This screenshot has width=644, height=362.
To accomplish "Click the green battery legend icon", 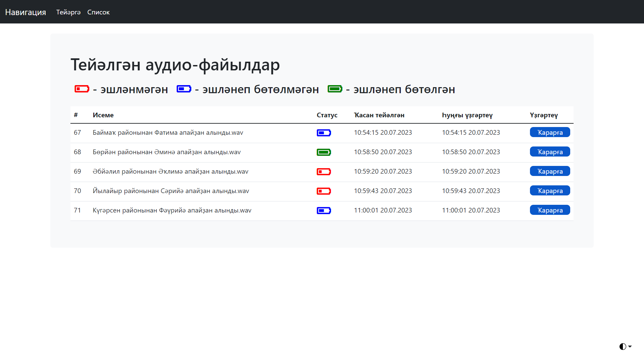I will coord(335,89).
